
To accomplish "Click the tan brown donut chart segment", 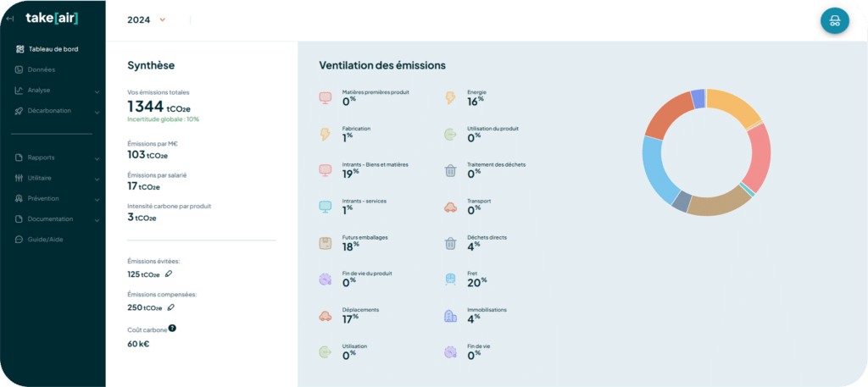I will (721, 205).
